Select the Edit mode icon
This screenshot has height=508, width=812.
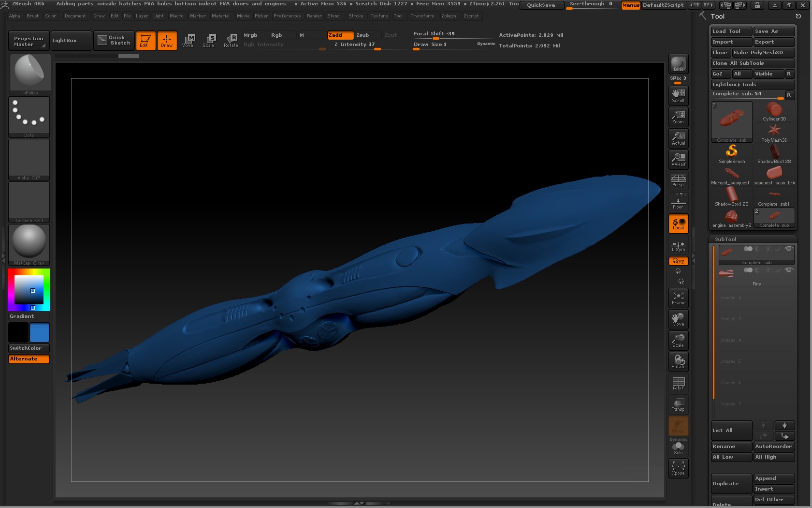pos(145,41)
